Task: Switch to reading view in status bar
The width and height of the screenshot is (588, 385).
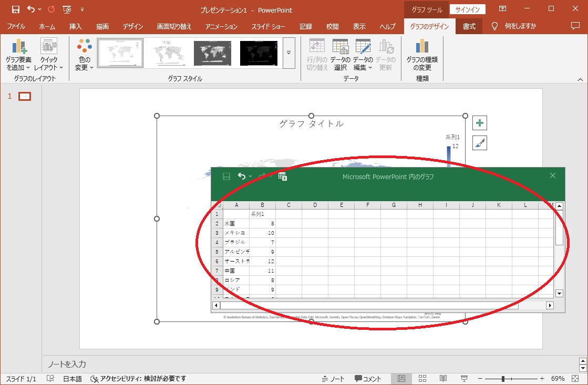Action: pyautogui.click(x=443, y=379)
